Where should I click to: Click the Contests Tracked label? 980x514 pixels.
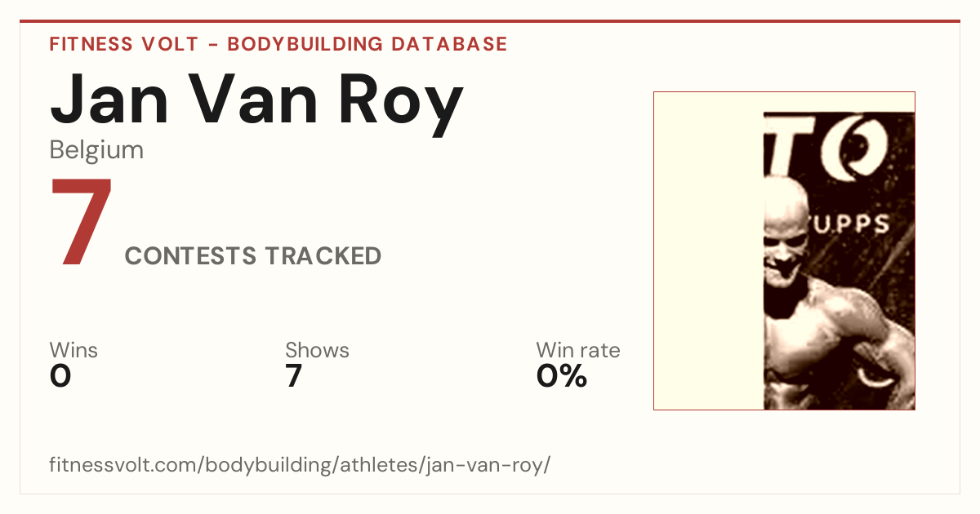tap(253, 256)
